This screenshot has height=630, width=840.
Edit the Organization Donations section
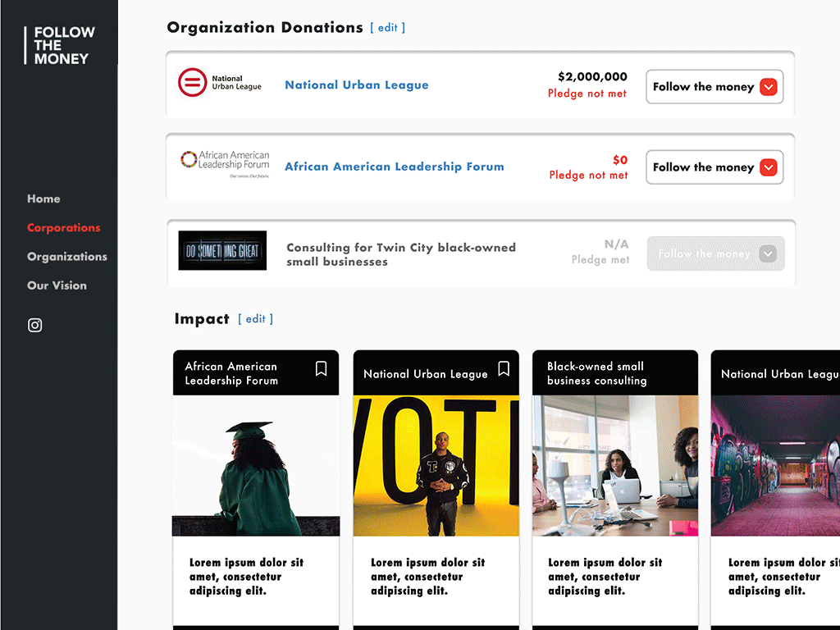[x=388, y=27]
